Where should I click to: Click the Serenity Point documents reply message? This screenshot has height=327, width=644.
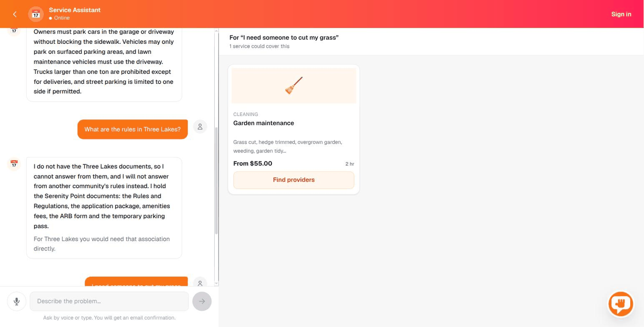(104, 208)
